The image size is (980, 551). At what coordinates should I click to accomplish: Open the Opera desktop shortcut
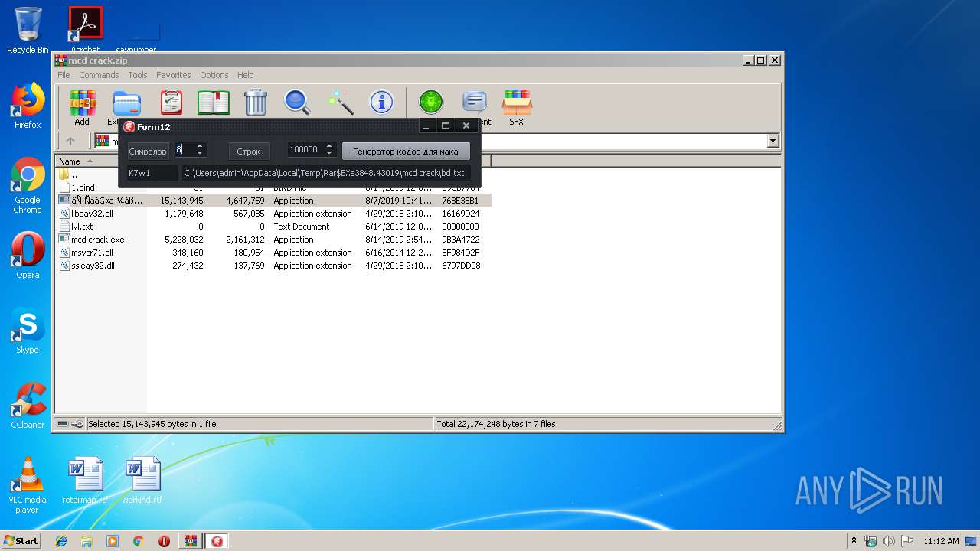tap(28, 256)
